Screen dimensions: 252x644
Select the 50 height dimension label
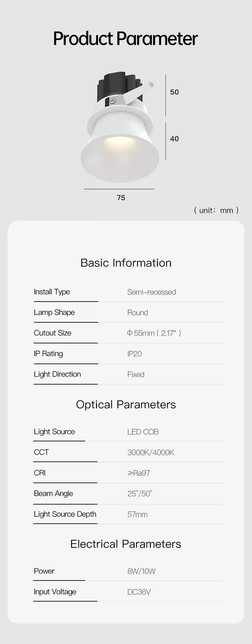pos(174,92)
